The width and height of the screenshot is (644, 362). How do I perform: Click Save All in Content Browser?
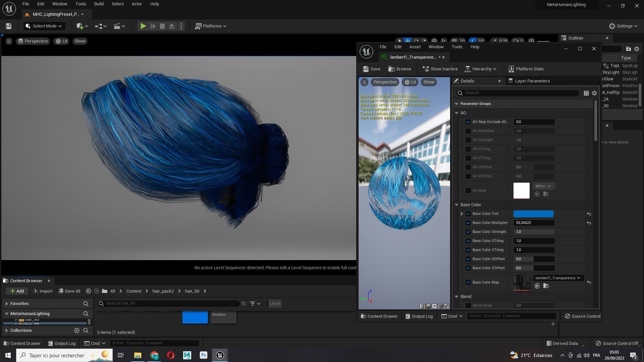(69, 291)
